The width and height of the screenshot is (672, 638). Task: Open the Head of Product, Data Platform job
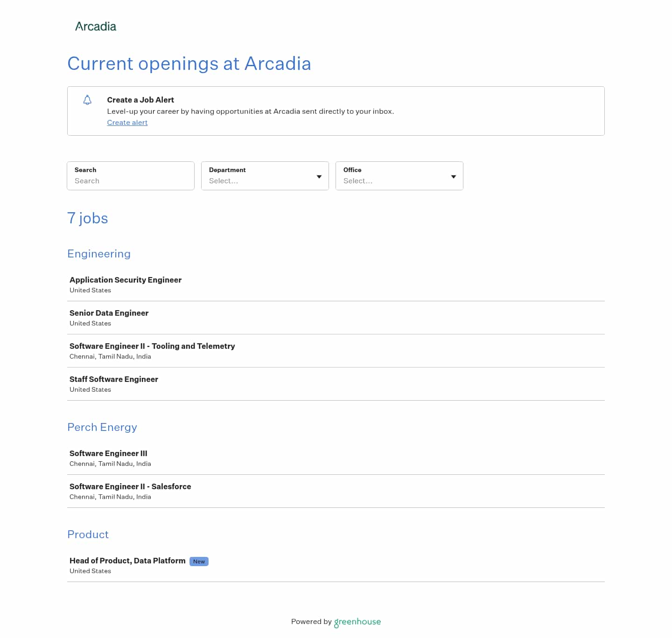pos(127,561)
